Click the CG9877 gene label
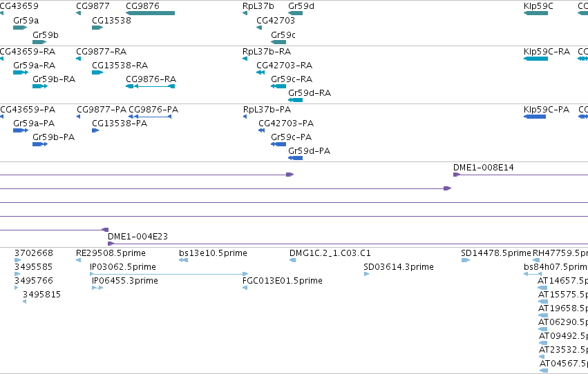 click(93, 6)
